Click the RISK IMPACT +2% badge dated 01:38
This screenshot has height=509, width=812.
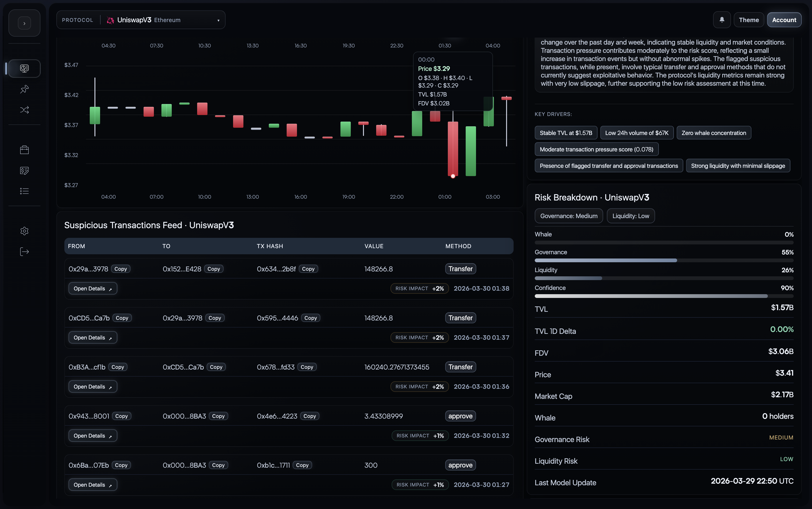(x=419, y=289)
